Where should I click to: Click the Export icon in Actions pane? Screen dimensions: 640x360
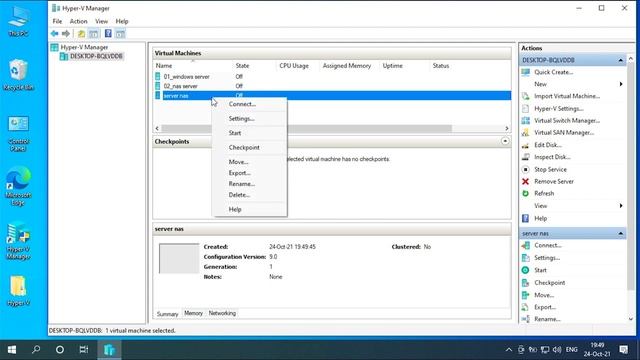click(526, 307)
